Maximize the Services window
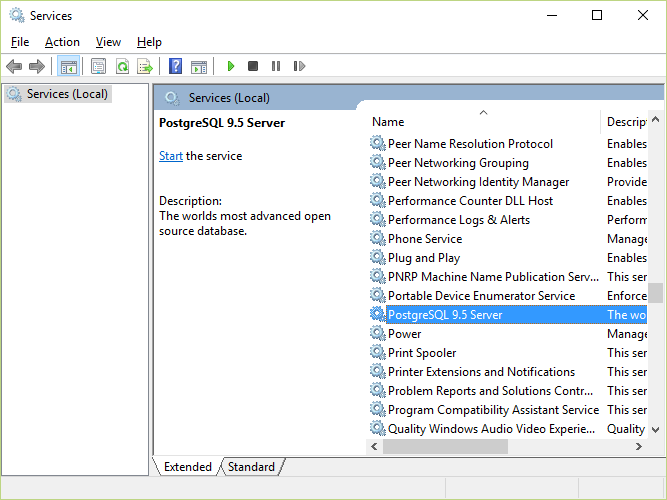 (x=597, y=15)
